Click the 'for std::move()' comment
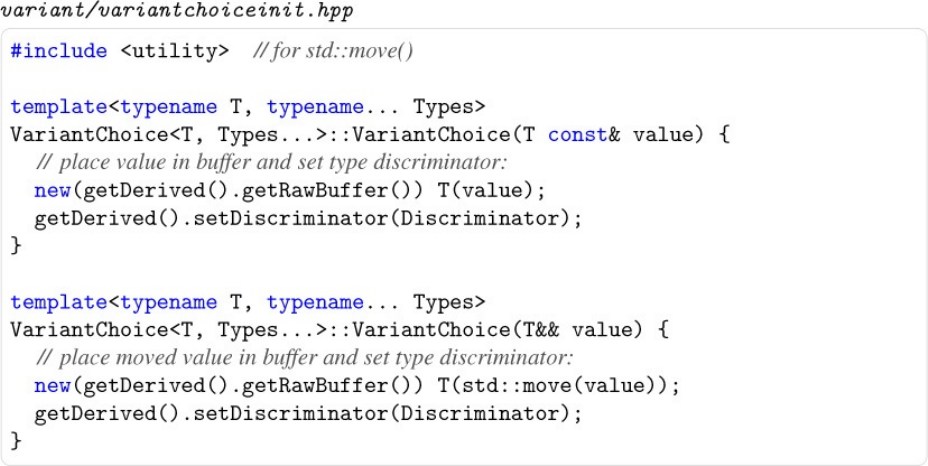 point(333,52)
